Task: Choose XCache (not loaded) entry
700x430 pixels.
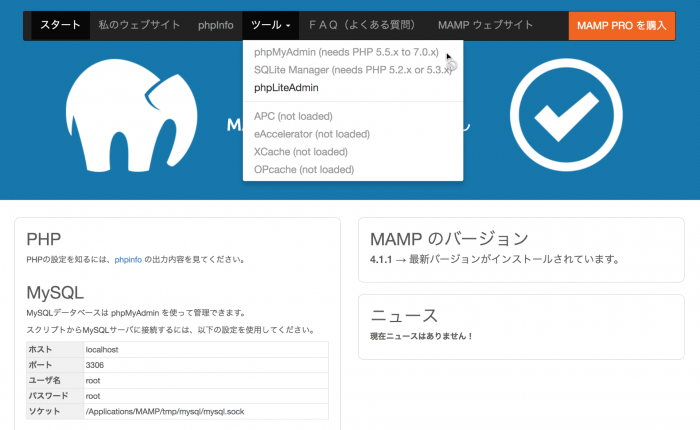Action: coord(301,152)
